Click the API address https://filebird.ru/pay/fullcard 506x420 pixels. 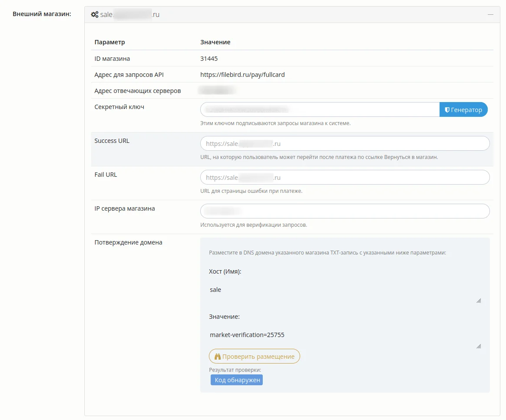(242, 75)
